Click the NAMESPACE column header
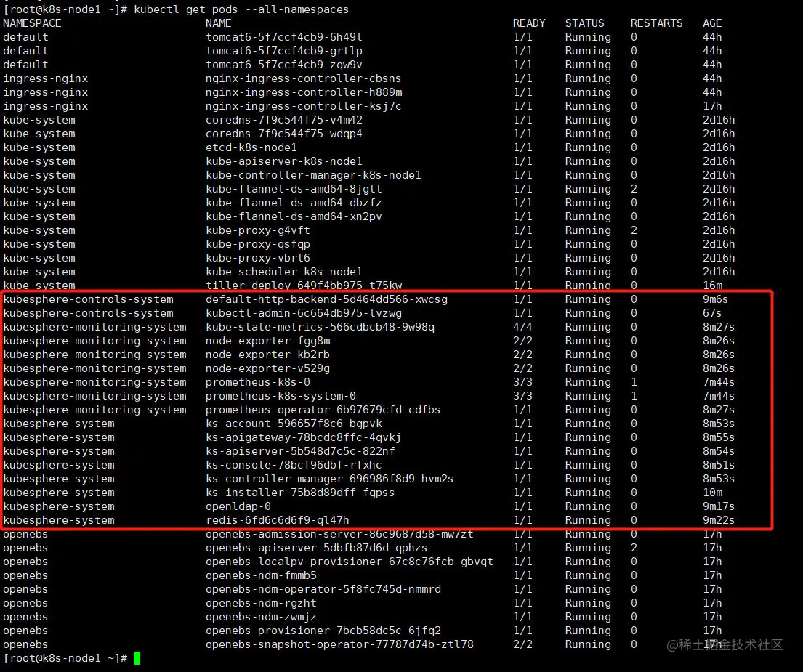This screenshot has width=803, height=672. click(32, 23)
